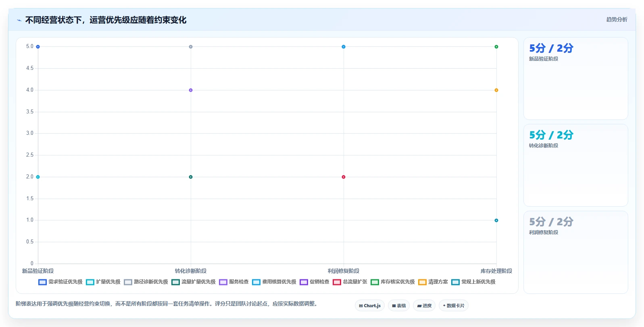Click the 4.5 y-axis tick label

click(x=30, y=68)
